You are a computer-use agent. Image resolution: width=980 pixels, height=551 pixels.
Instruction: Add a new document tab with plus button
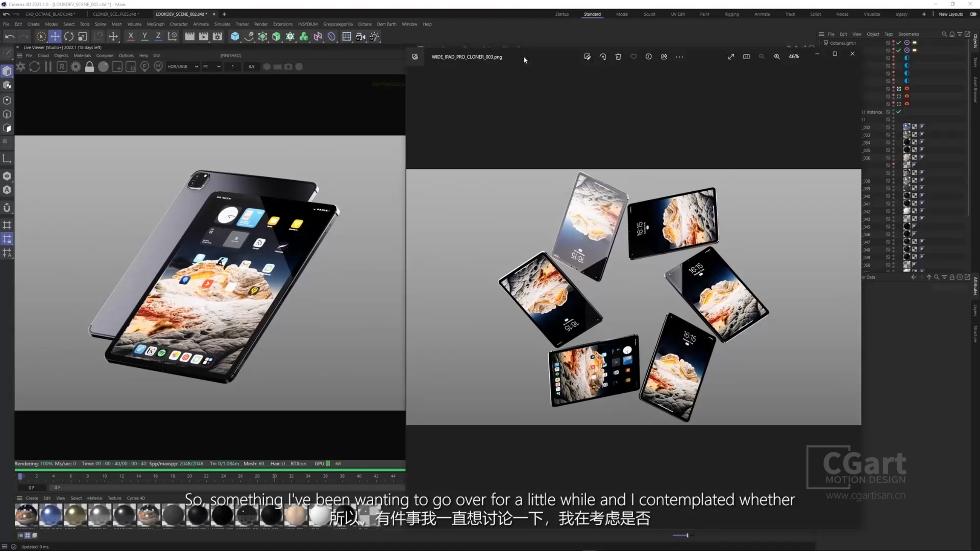point(224,14)
